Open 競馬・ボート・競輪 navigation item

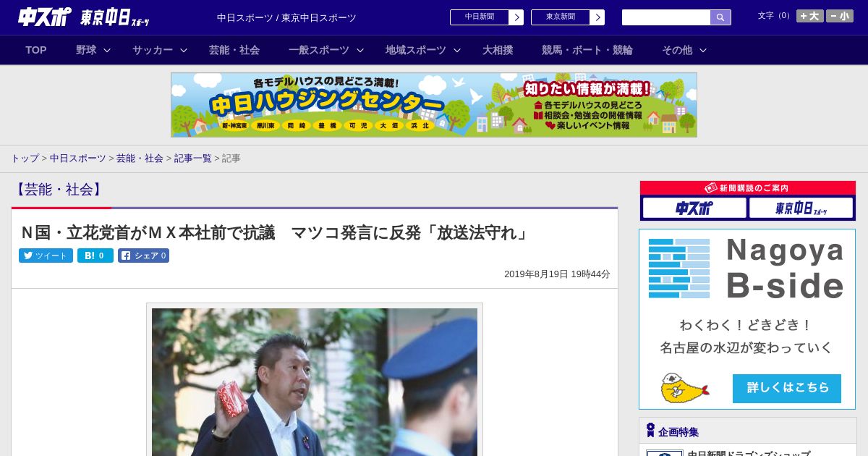pos(587,50)
